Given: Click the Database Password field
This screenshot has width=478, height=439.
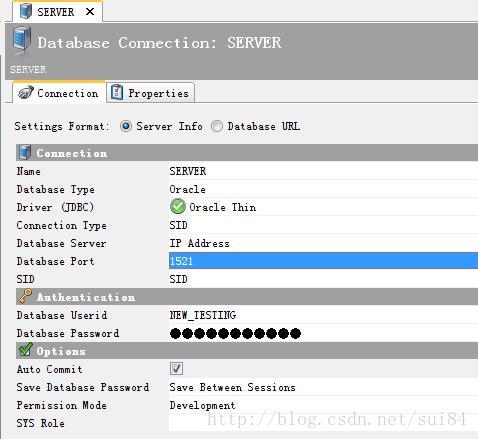Looking at the screenshot, I should (x=323, y=333).
